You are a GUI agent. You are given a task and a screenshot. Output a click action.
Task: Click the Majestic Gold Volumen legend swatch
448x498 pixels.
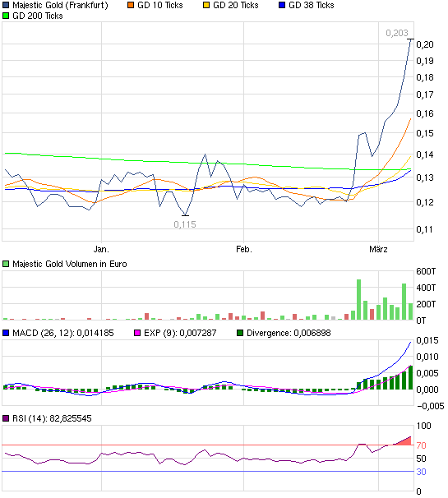pyautogui.click(x=6, y=264)
